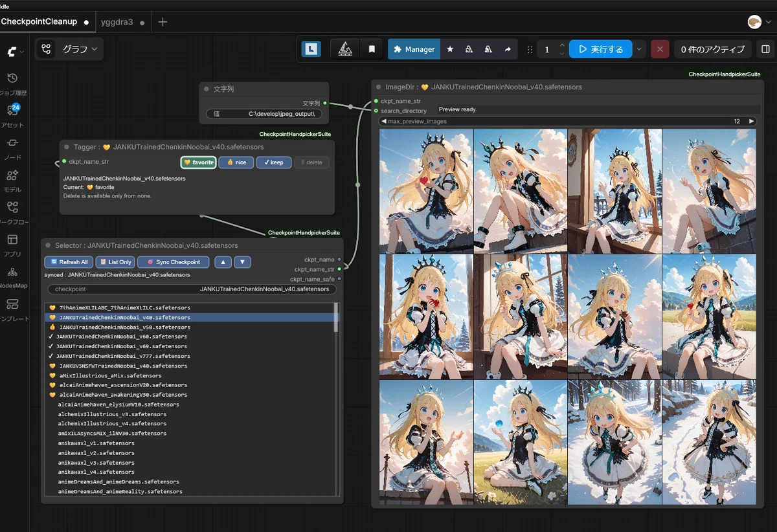This screenshot has height=532, width=777.
Task: Open the モデル model library panel
Action: (12, 180)
